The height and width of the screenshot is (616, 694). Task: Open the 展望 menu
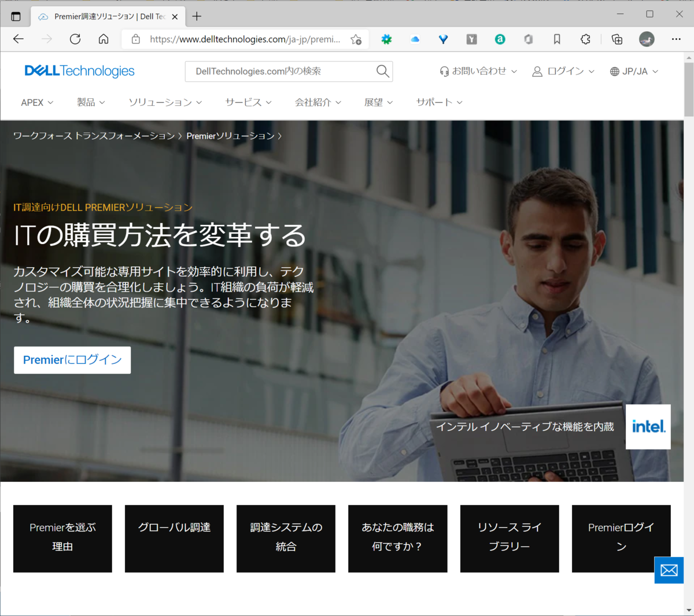pyautogui.click(x=378, y=102)
